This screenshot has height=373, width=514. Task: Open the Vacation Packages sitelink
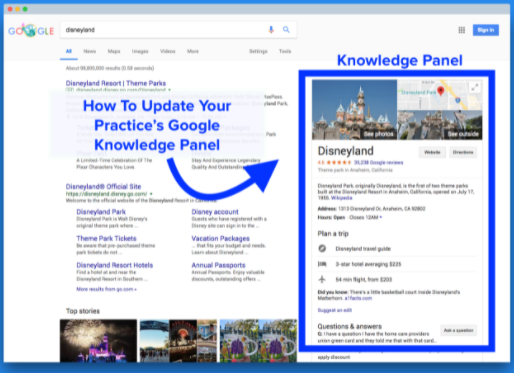220,238
